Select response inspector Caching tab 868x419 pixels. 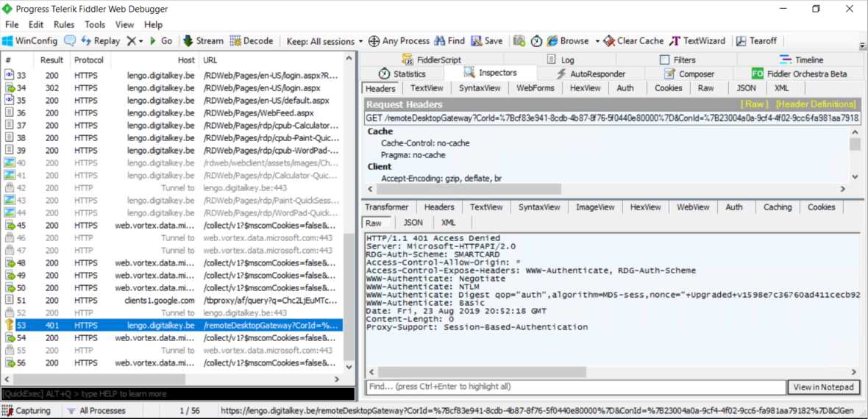778,207
